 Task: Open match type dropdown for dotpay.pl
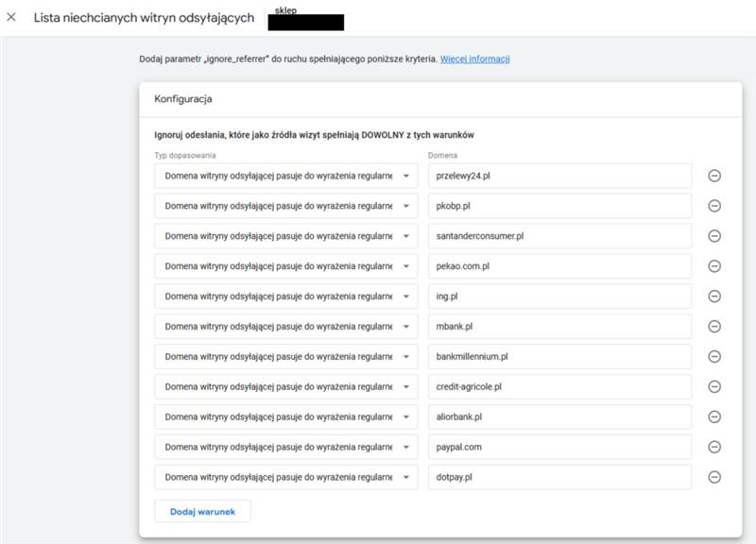(285, 477)
